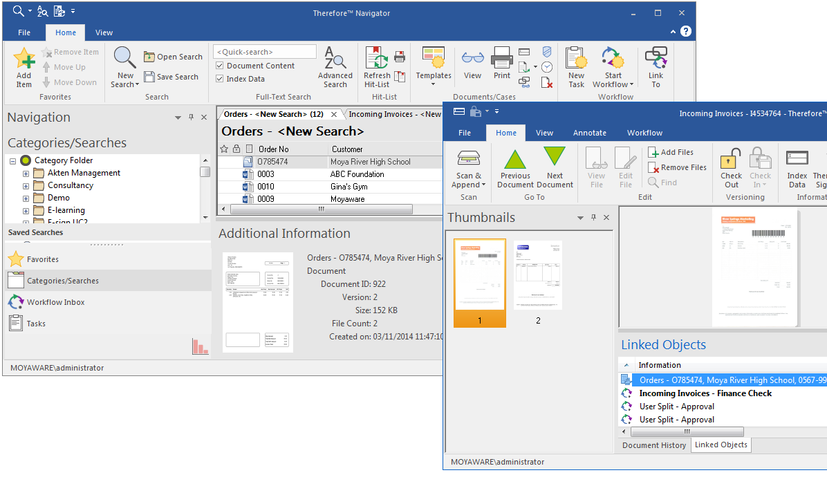Click the Add Item star icon

[24, 59]
